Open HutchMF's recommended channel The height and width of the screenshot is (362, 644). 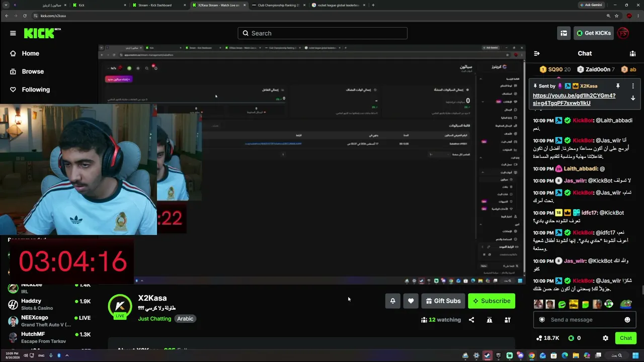tap(49, 337)
